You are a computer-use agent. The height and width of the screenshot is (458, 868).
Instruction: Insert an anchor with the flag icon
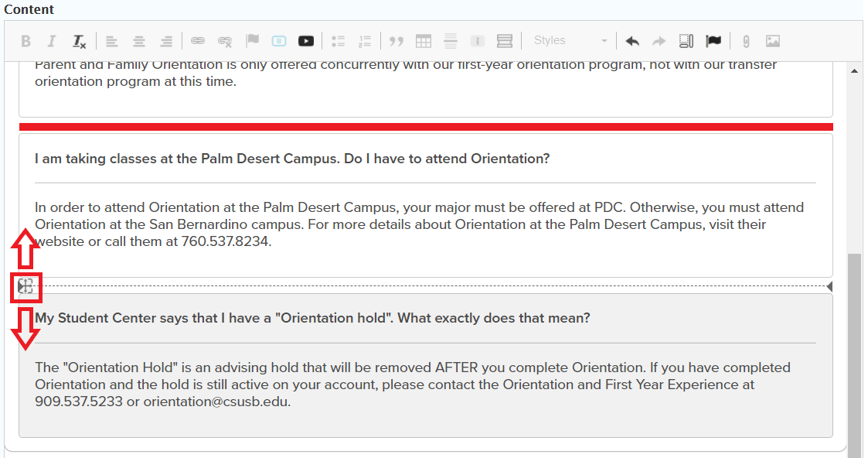[252, 41]
